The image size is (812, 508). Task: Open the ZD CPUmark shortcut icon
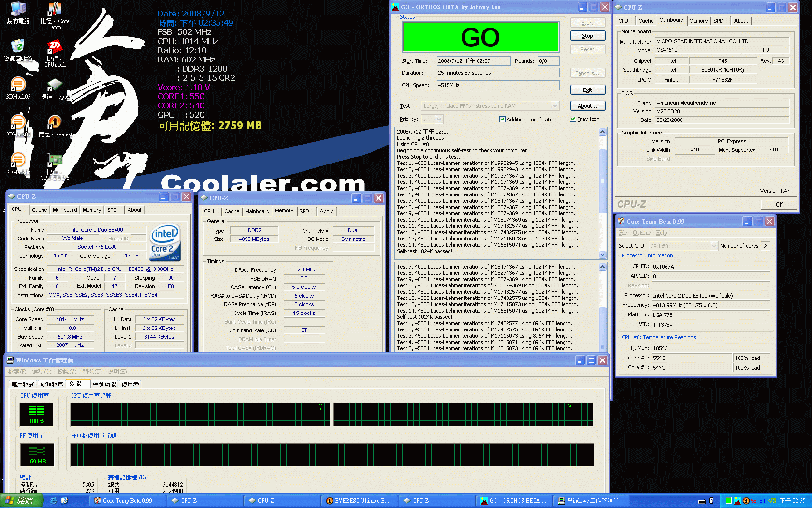55,53
